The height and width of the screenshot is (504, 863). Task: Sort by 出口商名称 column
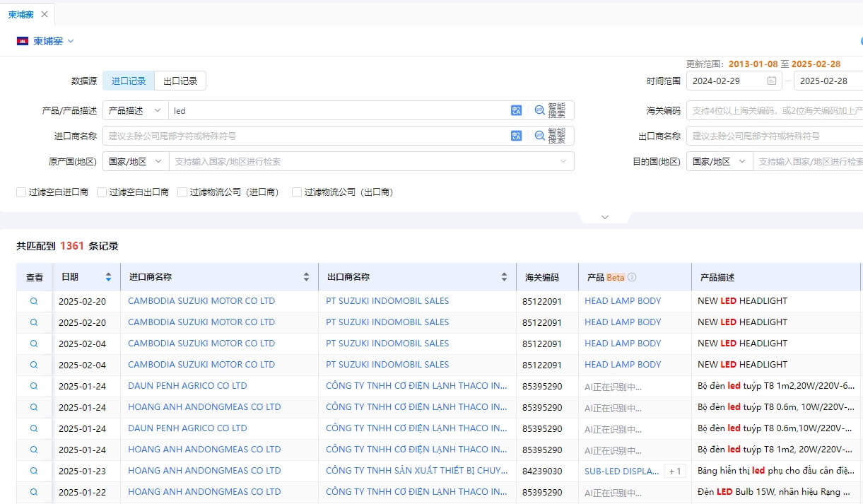(504, 277)
